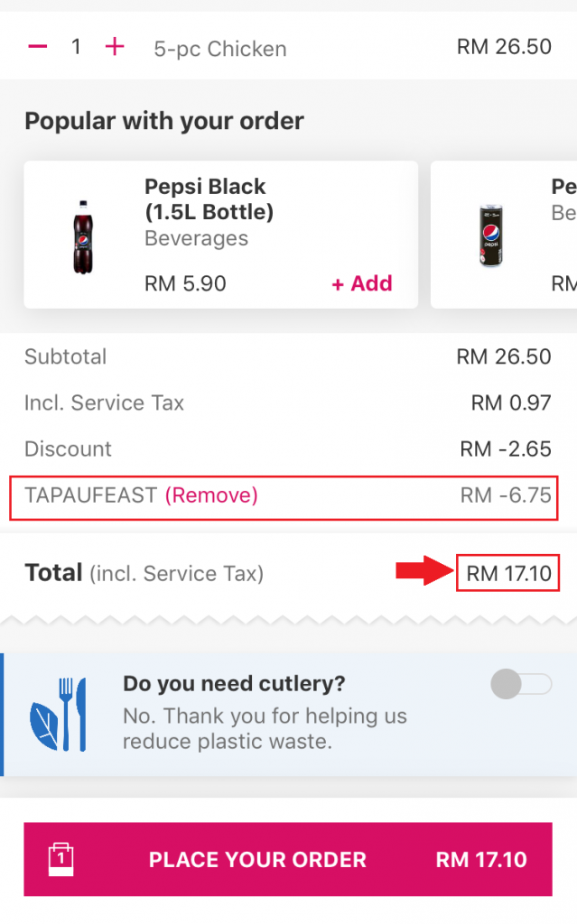577x924 pixels.
Task: Tap the TAPAUFEAST voucher code label
Action: [x=90, y=495]
